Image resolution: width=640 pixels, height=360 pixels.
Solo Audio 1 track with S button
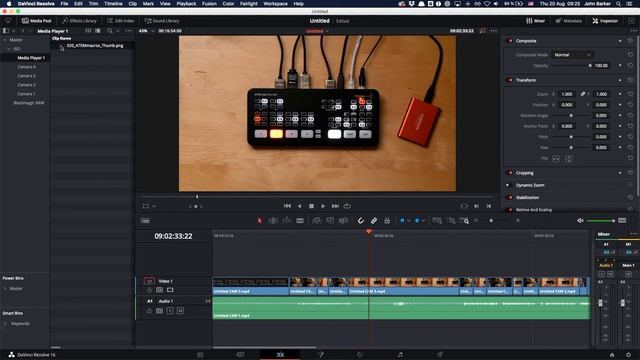pyautogui.click(x=170, y=311)
